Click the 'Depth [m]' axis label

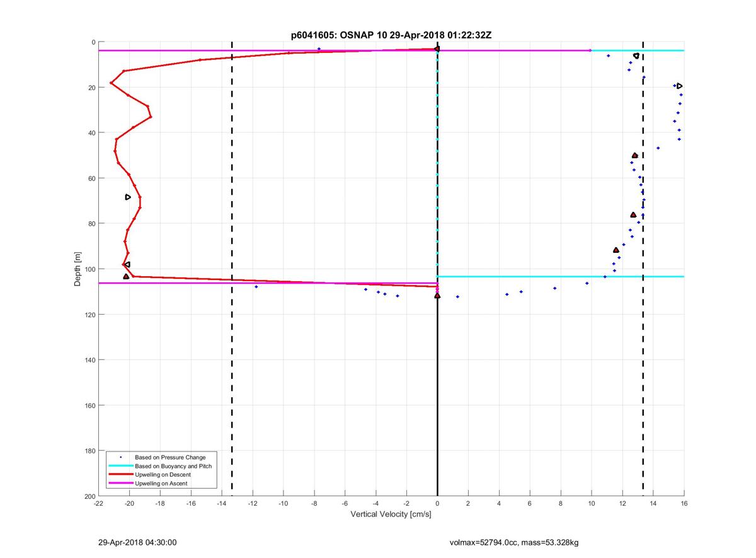point(78,269)
